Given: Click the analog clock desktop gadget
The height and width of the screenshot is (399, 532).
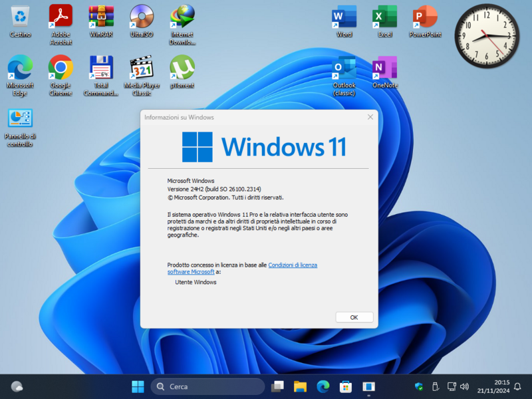Looking at the screenshot, I should click(487, 36).
